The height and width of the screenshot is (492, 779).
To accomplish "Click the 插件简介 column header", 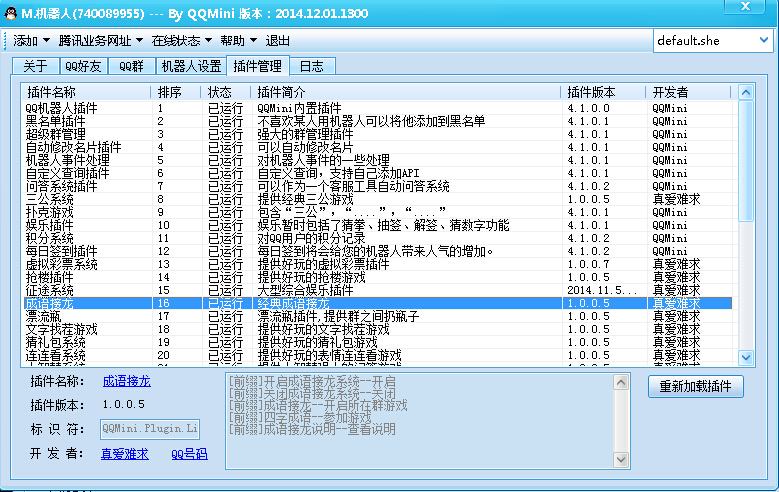I will tap(406, 92).
